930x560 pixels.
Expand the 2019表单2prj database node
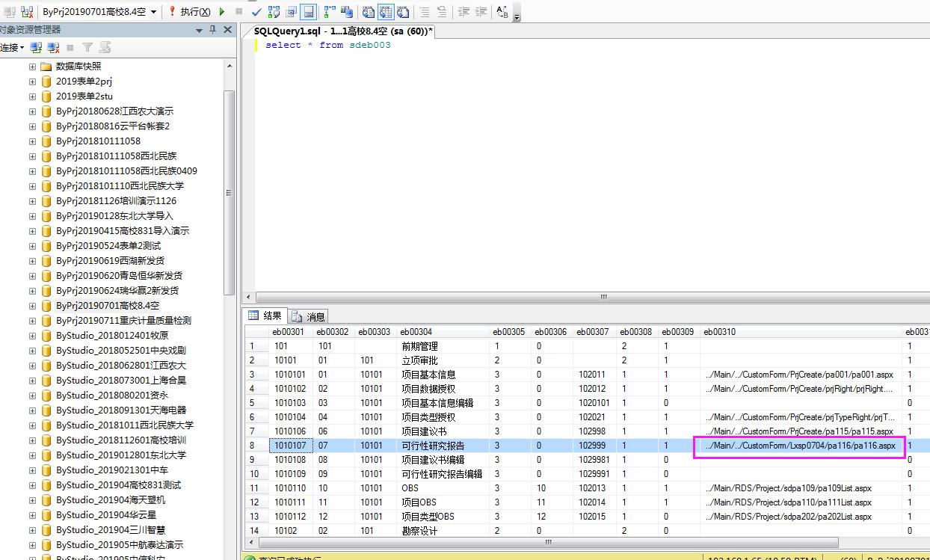[32, 81]
